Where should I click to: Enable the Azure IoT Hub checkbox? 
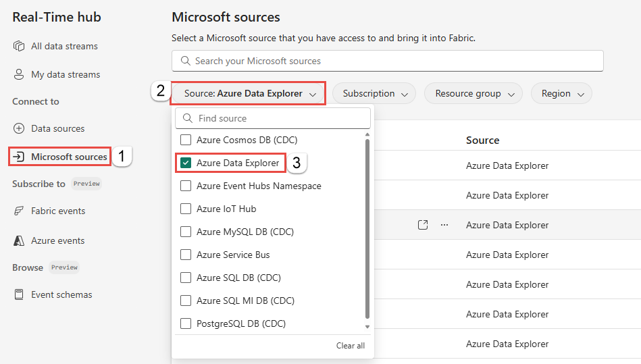coord(186,209)
